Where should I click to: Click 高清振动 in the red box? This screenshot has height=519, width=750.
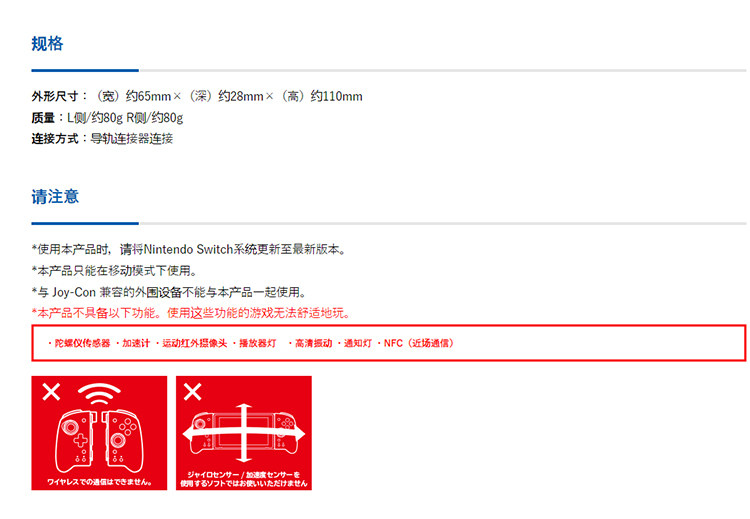(x=310, y=343)
